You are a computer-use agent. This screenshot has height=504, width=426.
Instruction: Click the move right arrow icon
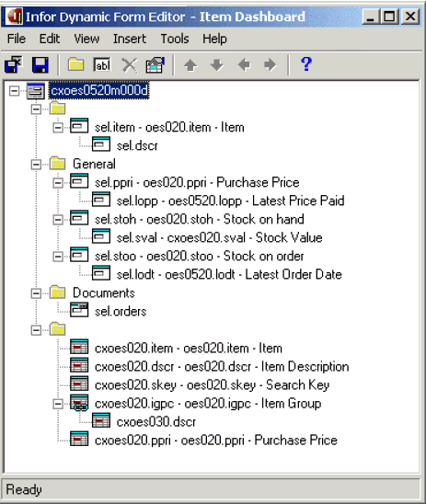click(x=271, y=65)
